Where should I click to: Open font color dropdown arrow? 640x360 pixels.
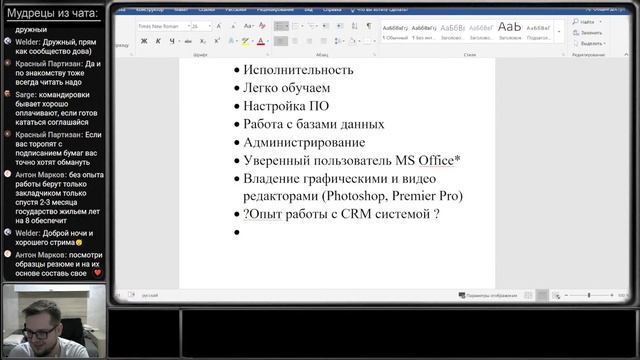pos(268,41)
